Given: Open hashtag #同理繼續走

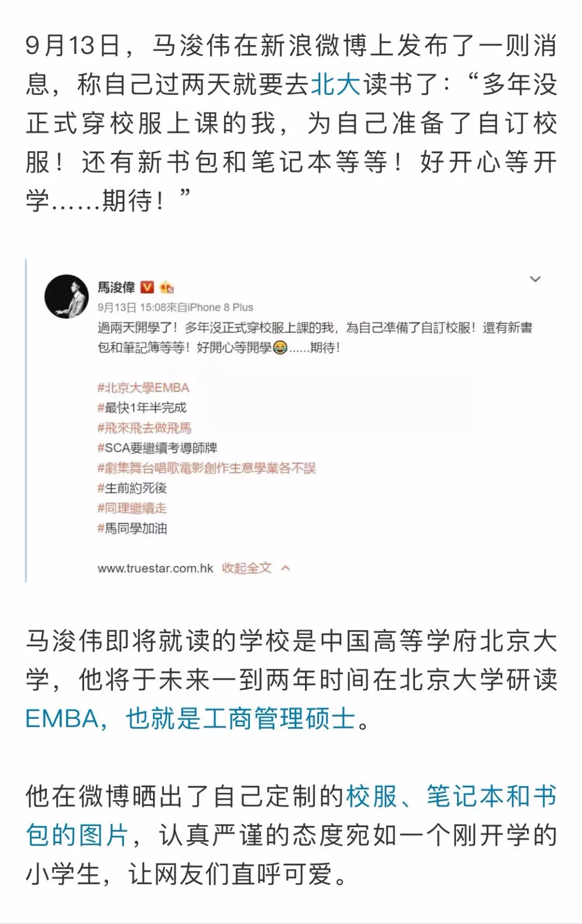Looking at the screenshot, I should [132, 508].
